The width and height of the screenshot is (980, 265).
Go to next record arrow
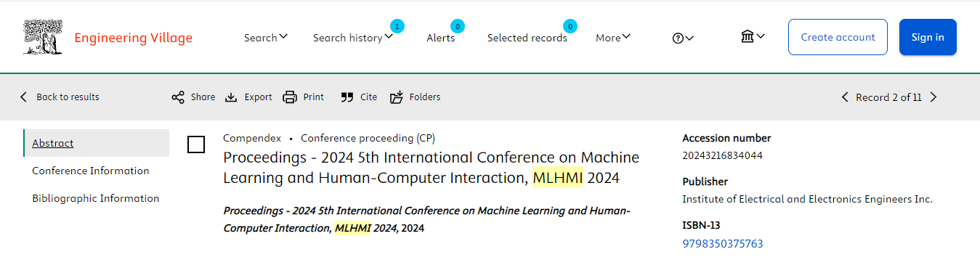pyautogui.click(x=934, y=97)
